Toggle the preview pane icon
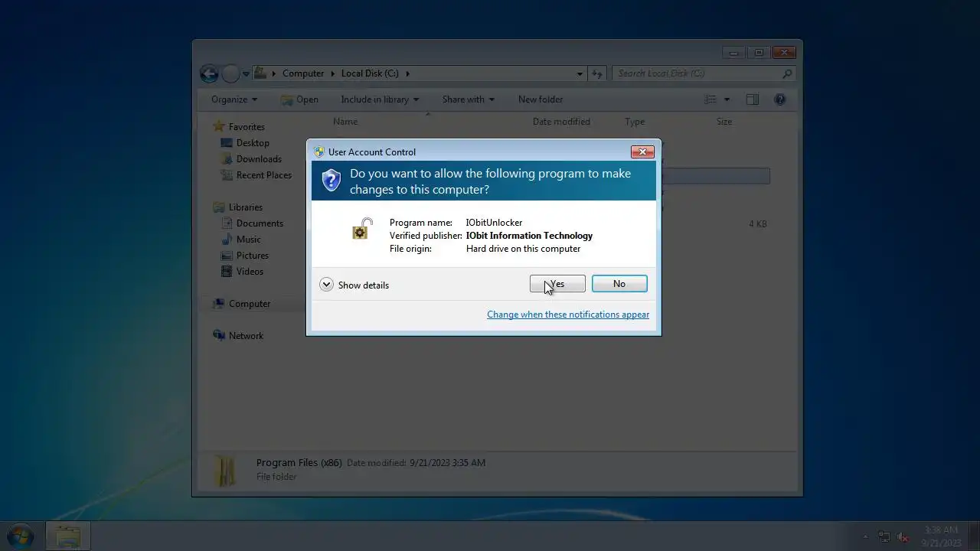980x551 pixels. coord(753,99)
